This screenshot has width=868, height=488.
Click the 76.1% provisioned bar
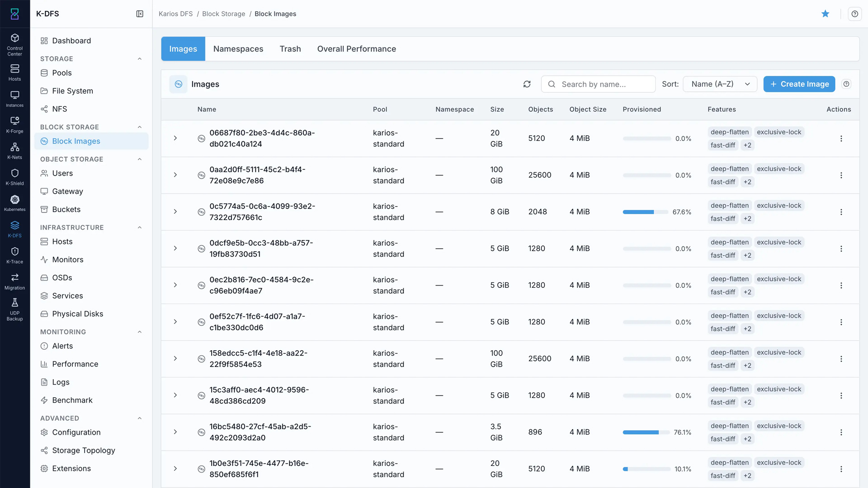click(x=647, y=432)
